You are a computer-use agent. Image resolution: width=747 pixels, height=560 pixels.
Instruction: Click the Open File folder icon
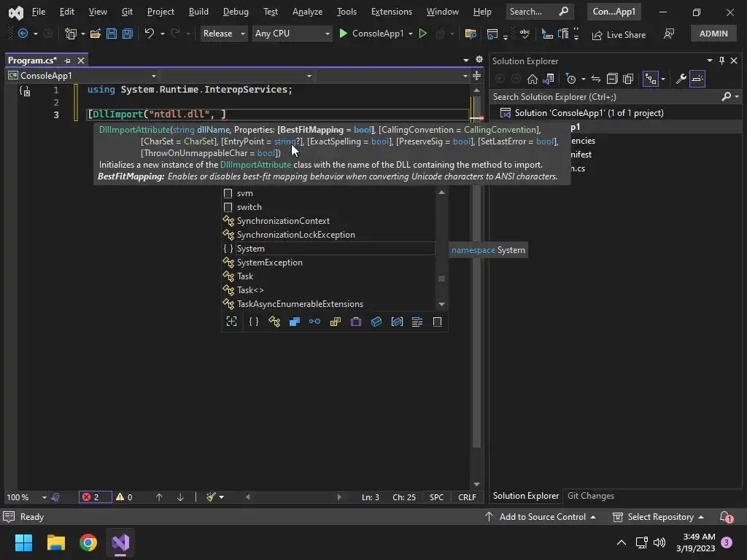point(96,34)
